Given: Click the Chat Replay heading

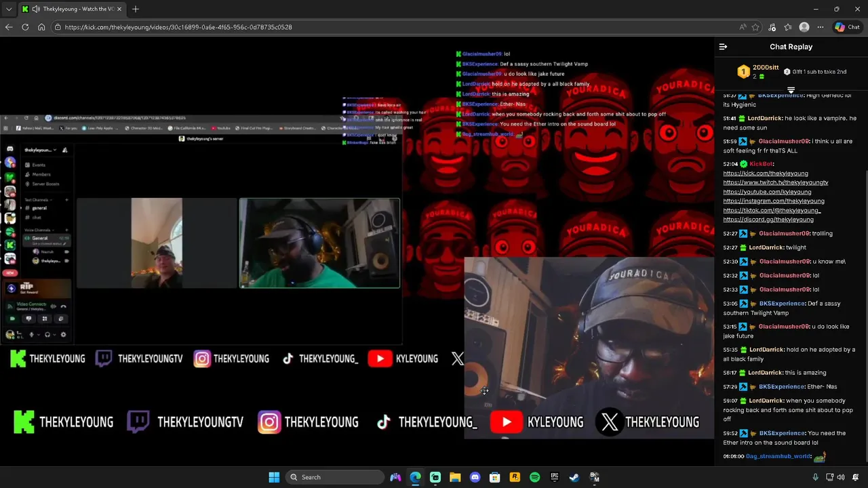Looking at the screenshot, I should [791, 47].
